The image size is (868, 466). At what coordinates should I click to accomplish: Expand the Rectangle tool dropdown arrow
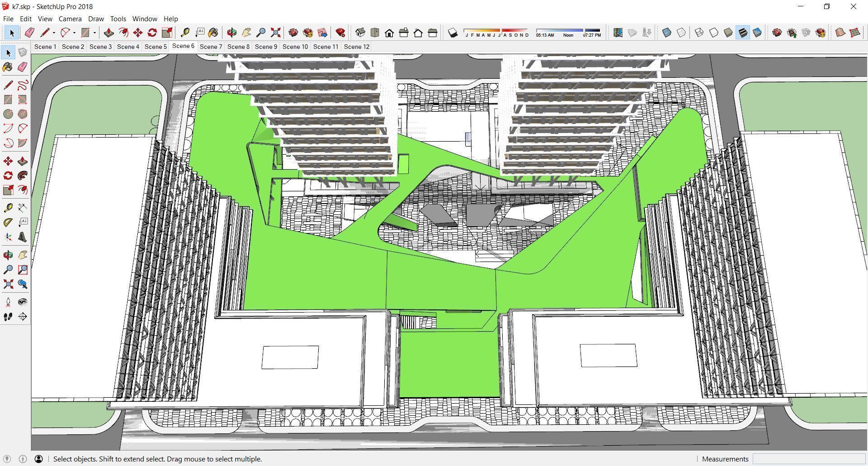tap(94, 33)
